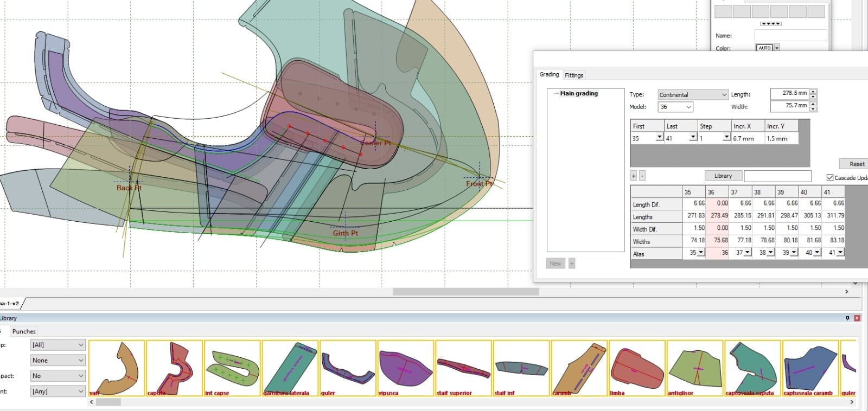The height and width of the screenshot is (411, 868).
Task: Click the plus icon to add a grading row
Action: [634, 176]
